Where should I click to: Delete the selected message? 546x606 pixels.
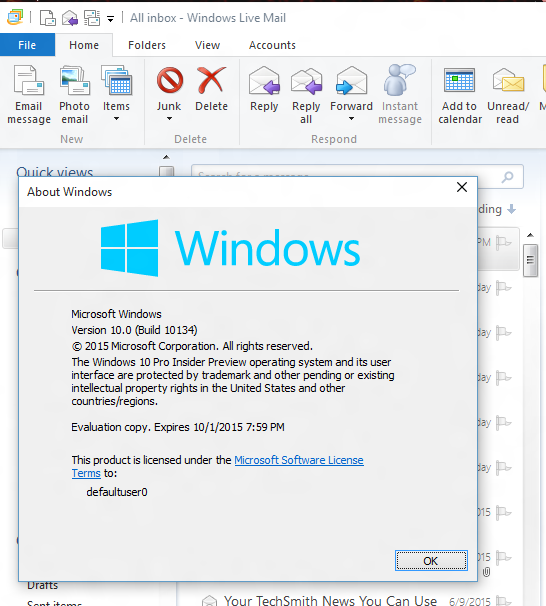point(211,89)
